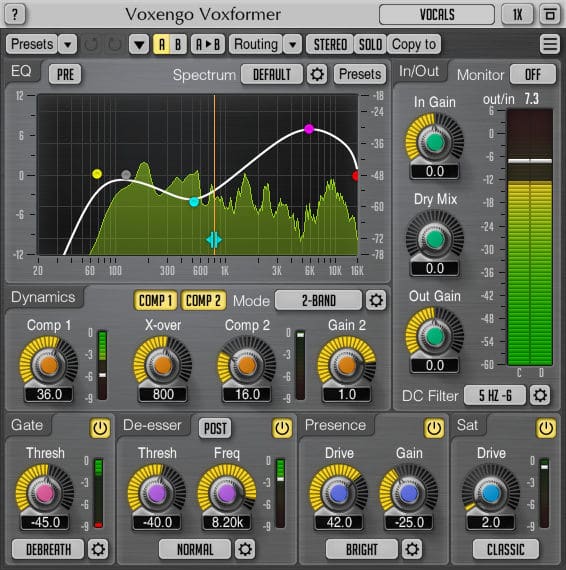Click the Routing button
Screen dimensions: 566x570
(256, 44)
